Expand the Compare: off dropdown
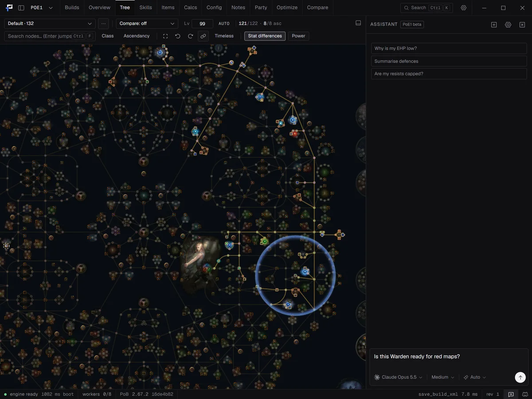The image size is (532, 399). point(147,23)
